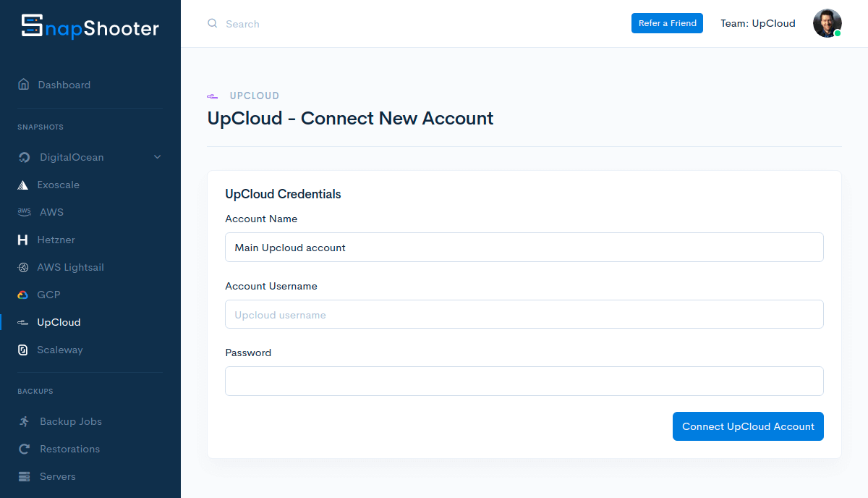This screenshot has height=498, width=868.
Task: Focus the Account Username field
Action: pyautogui.click(x=524, y=315)
